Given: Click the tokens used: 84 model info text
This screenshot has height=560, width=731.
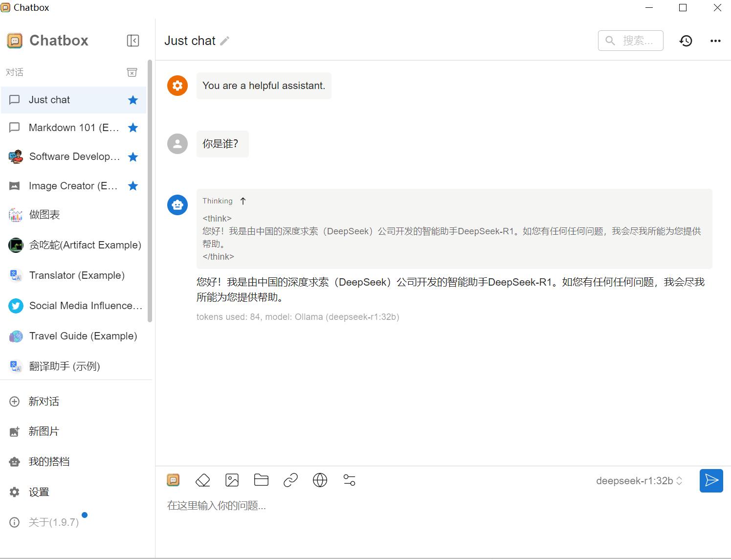Looking at the screenshot, I should coord(298,317).
